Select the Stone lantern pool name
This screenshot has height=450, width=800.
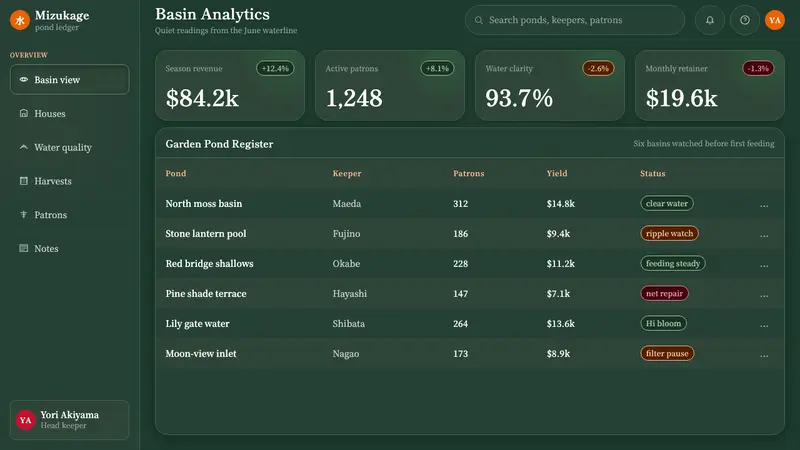point(206,234)
